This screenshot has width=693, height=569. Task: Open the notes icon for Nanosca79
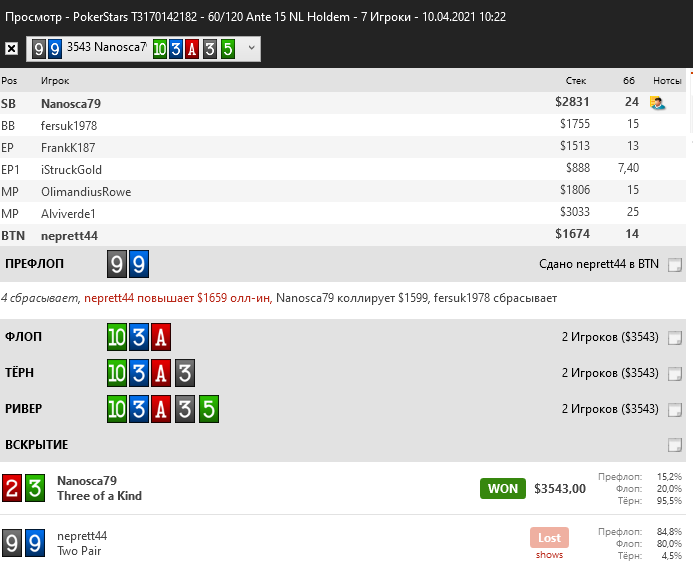click(x=657, y=103)
